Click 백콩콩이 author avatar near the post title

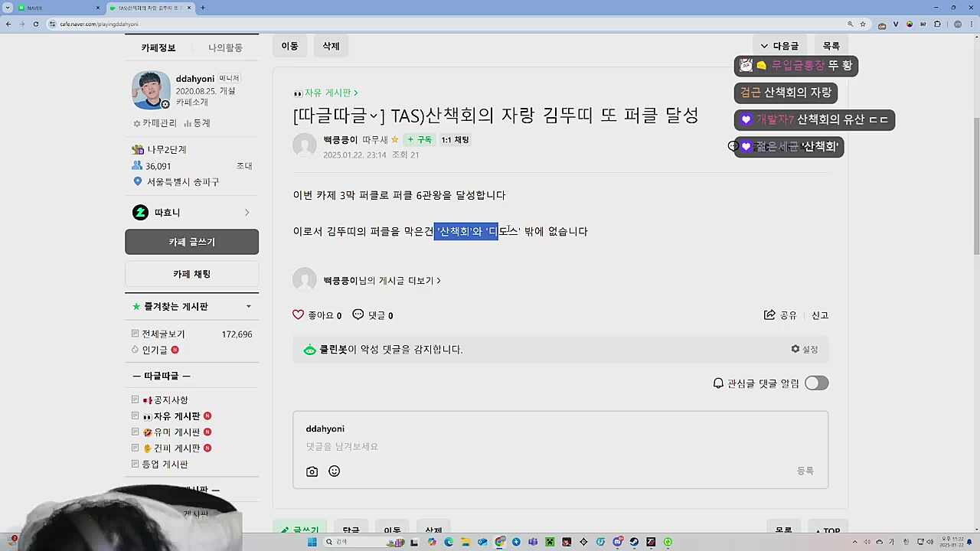(305, 145)
